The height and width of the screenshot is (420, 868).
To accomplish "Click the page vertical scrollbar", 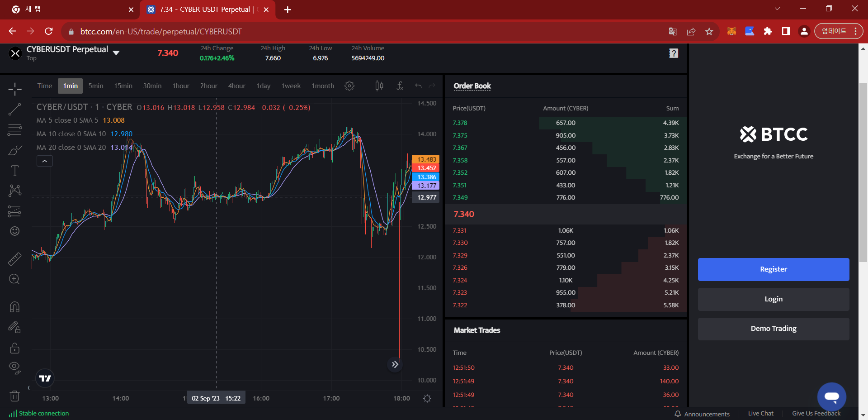I will tap(863, 172).
